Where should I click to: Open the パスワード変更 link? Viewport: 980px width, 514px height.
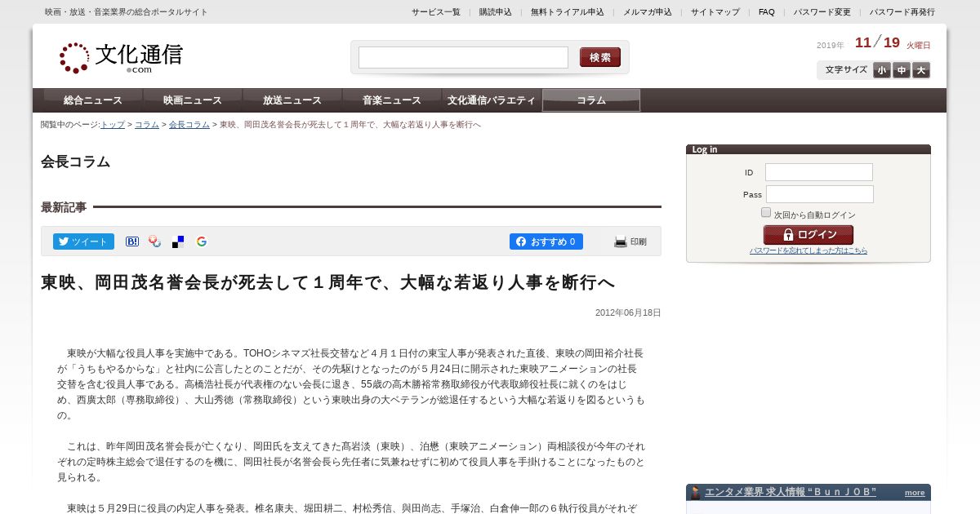click(822, 12)
